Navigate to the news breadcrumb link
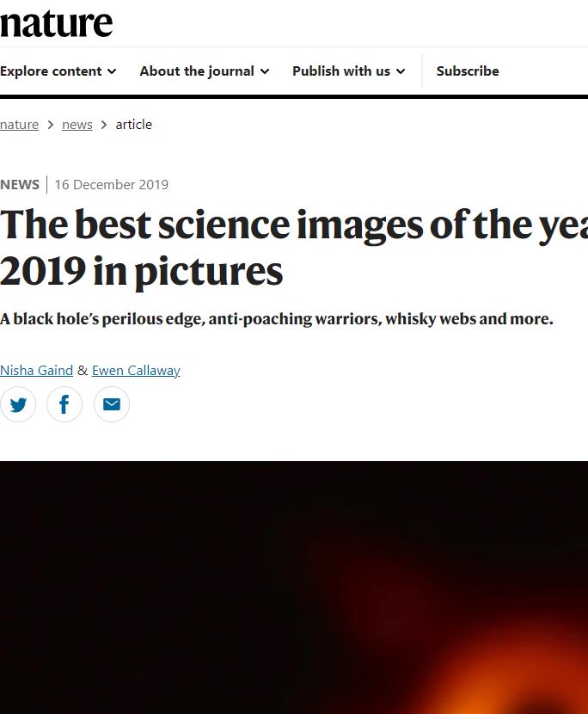 point(77,124)
